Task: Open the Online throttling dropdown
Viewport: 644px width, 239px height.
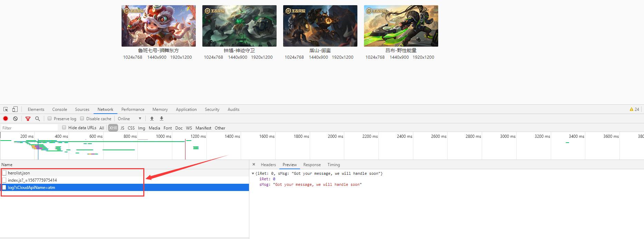Action: coord(129,118)
